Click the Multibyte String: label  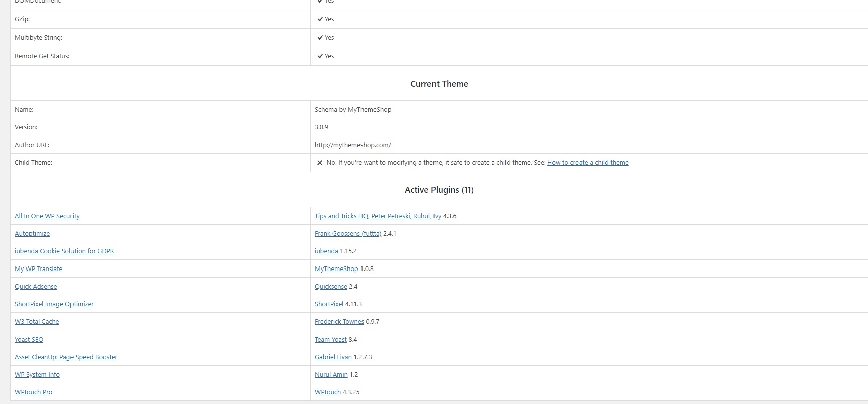pos(39,38)
